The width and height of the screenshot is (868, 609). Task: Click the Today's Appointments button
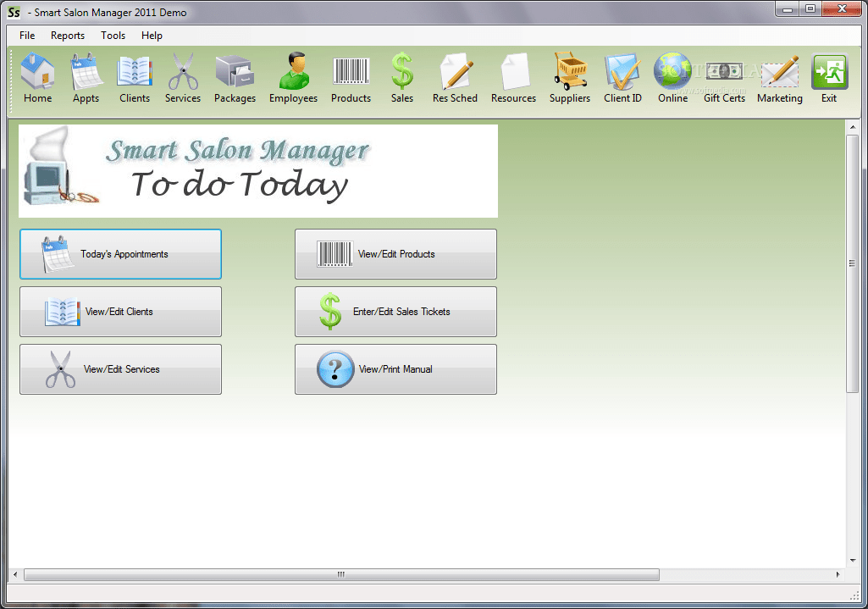(121, 254)
